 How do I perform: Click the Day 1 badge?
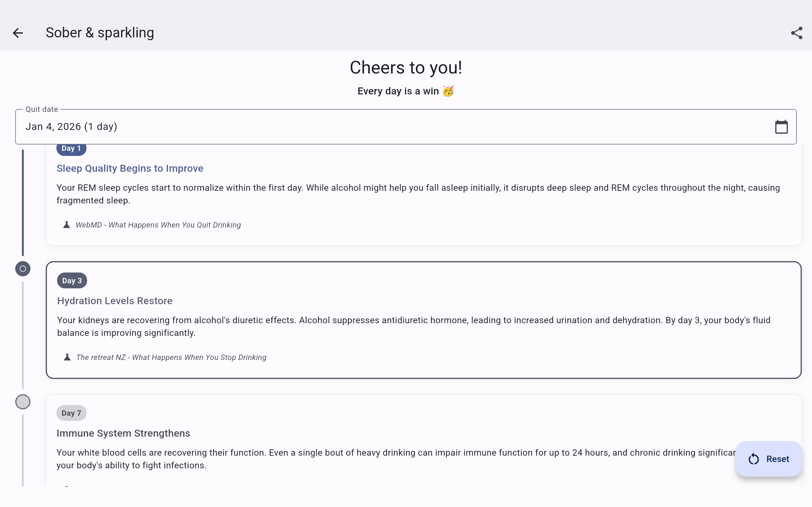pos(71,149)
